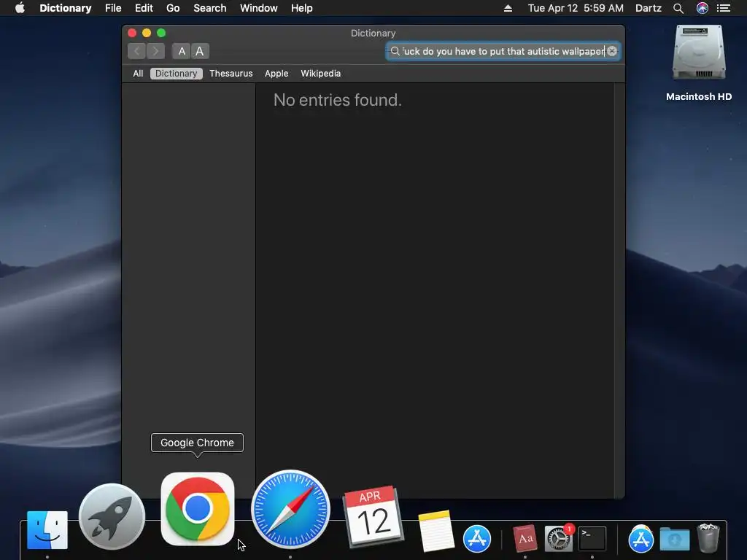Screen dimensions: 747x560
Task: Minimize the Dictionary window
Action: (147, 33)
